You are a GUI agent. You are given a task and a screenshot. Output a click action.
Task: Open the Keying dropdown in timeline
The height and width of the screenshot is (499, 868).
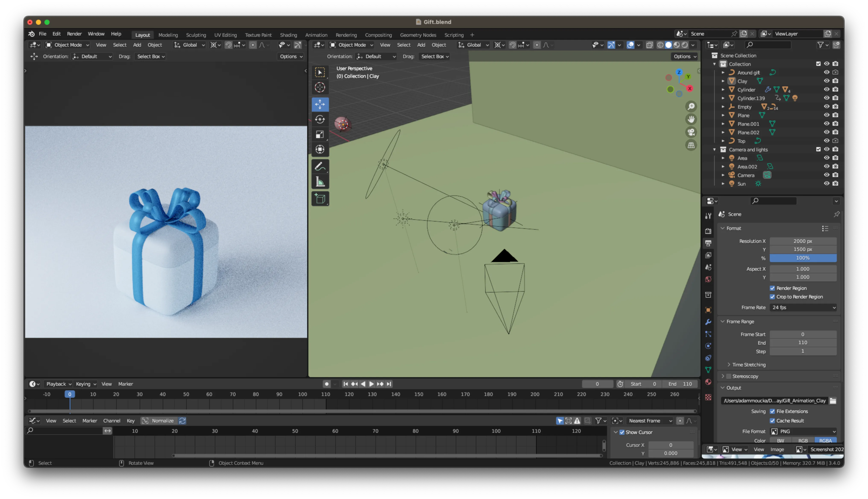click(x=86, y=384)
